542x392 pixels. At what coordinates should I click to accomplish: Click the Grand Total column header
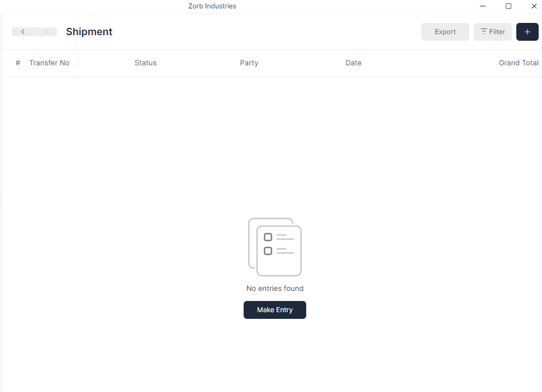[x=519, y=63]
